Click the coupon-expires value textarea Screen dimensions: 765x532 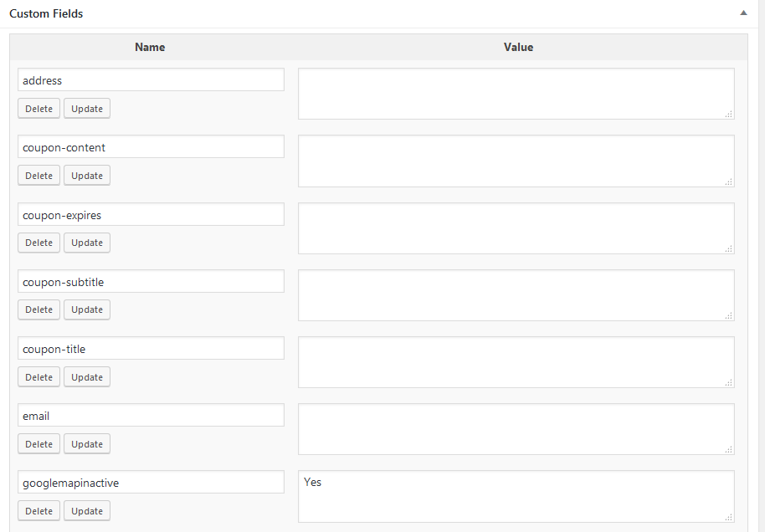(516, 228)
